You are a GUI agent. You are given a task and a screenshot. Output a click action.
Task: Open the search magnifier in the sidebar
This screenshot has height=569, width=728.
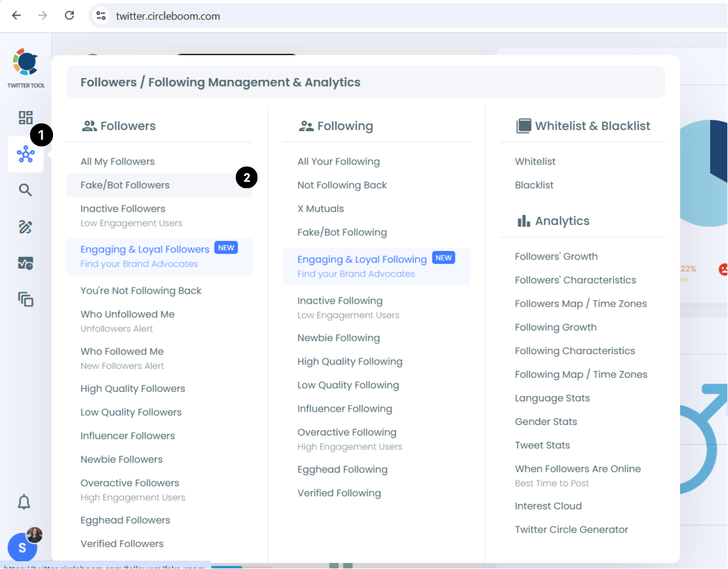coord(25,190)
